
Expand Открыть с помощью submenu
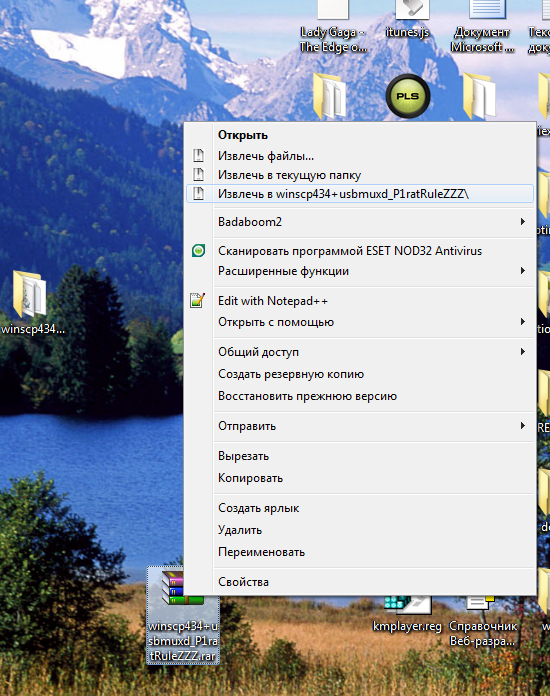point(360,322)
